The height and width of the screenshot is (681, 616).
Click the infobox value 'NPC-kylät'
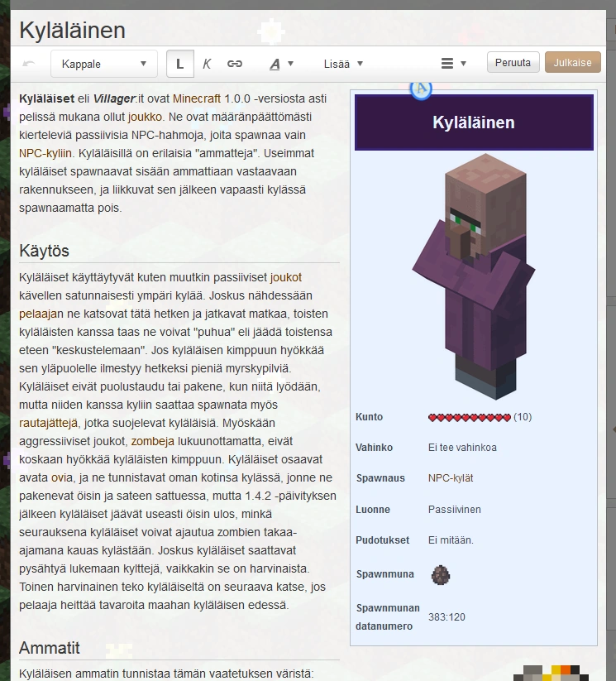click(451, 478)
